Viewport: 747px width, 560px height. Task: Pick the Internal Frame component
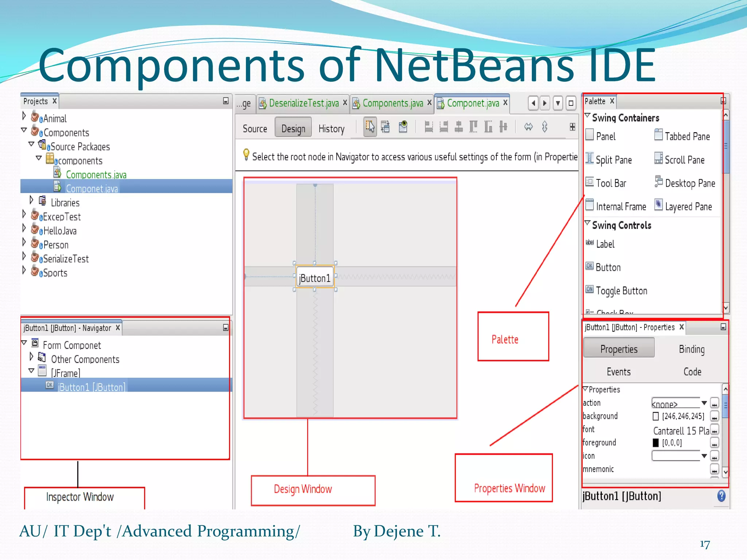point(616,206)
